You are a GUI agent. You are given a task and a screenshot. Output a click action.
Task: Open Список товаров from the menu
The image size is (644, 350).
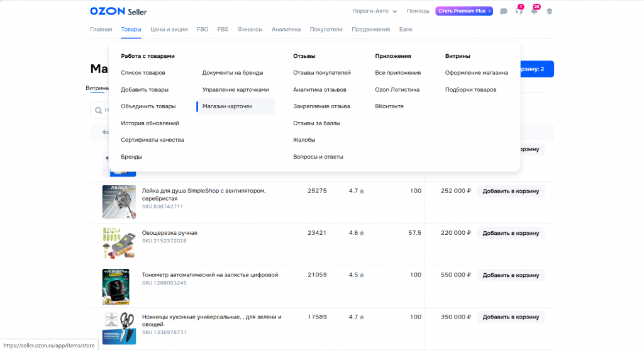[x=143, y=73]
